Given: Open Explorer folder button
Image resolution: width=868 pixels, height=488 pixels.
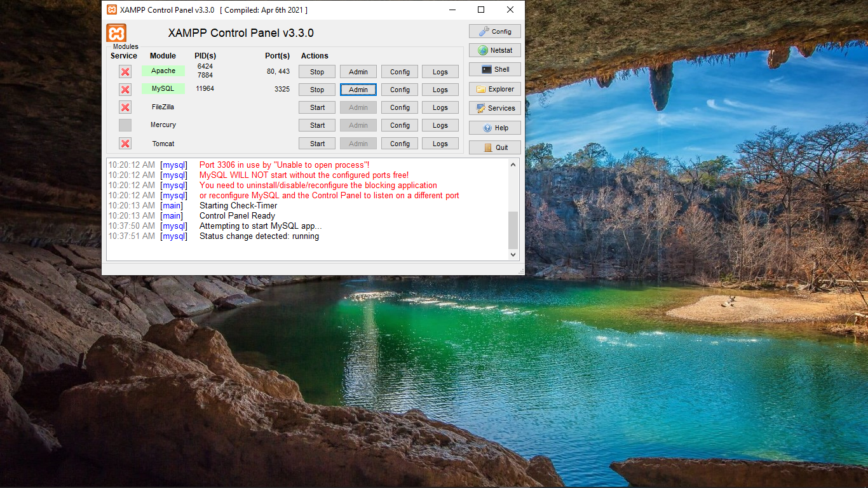Looking at the screenshot, I should pos(495,89).
